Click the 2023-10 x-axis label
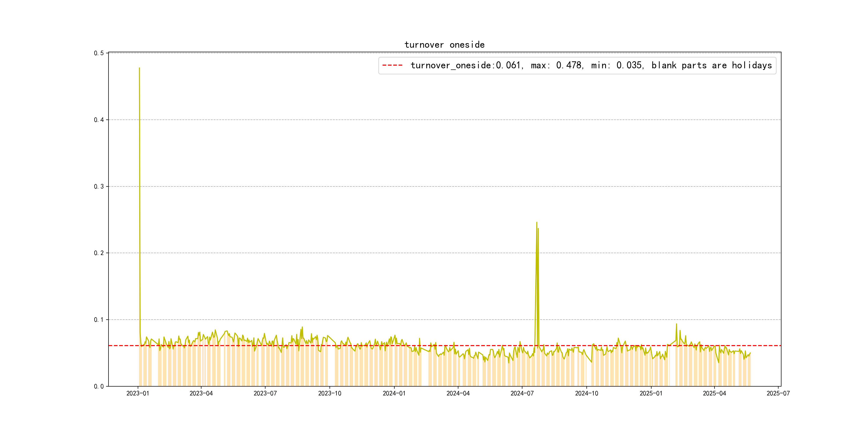 tap(330, 393)
